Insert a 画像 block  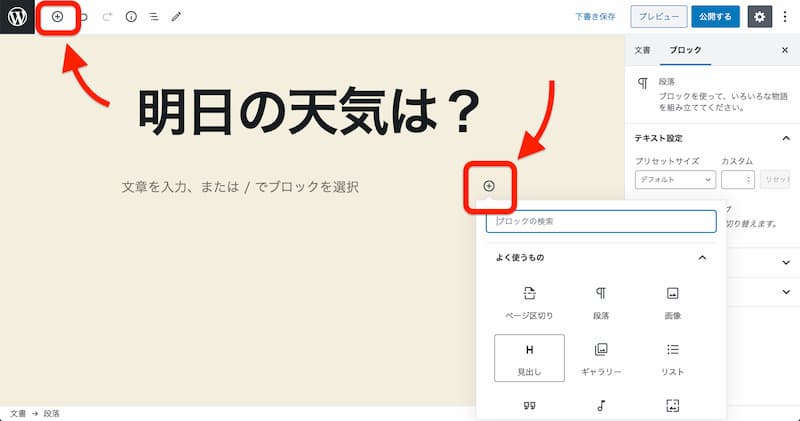pyautogui.click(x=672, y=302)
